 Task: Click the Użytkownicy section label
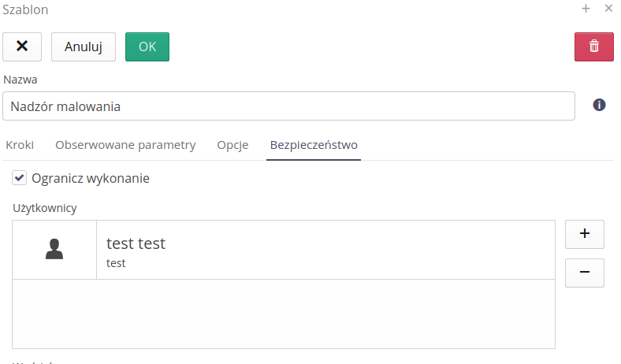tap(45, 208)
